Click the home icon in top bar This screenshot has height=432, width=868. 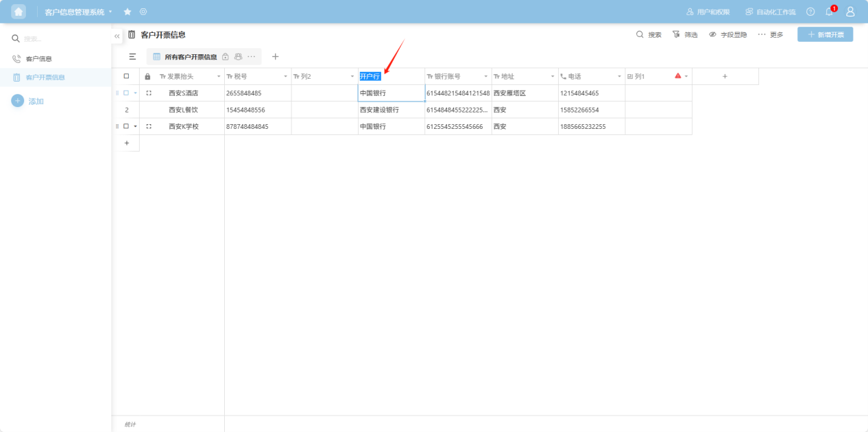tap(19, 12)
